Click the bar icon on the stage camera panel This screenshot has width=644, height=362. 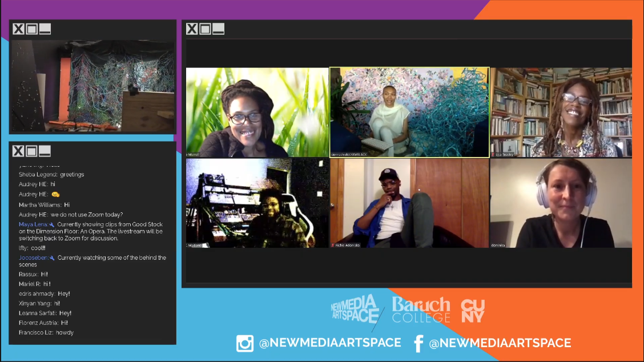[x=45, y=29]
